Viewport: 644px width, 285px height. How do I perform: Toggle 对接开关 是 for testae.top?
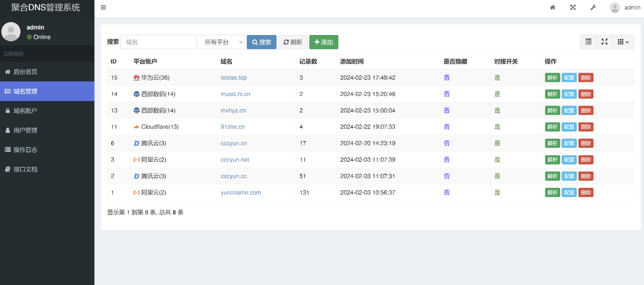click(497, 77)
